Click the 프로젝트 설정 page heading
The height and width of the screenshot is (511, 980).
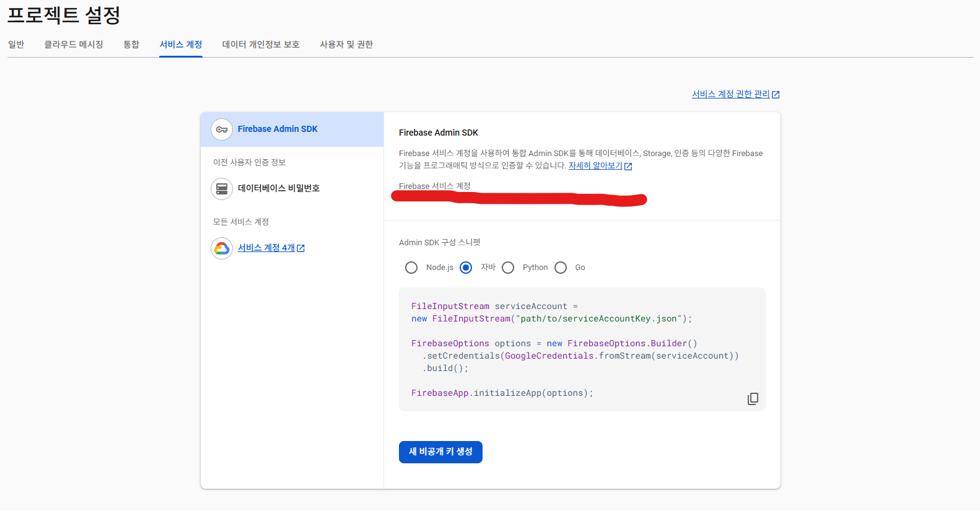[64, 14]
